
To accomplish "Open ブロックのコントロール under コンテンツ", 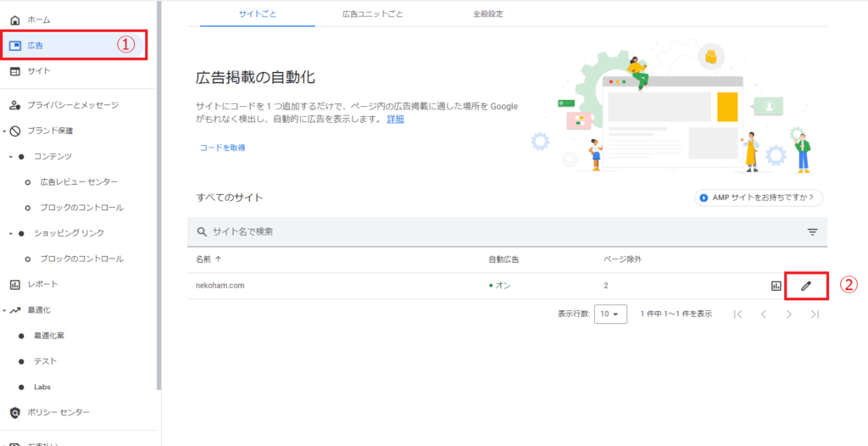I will (81, 208).
